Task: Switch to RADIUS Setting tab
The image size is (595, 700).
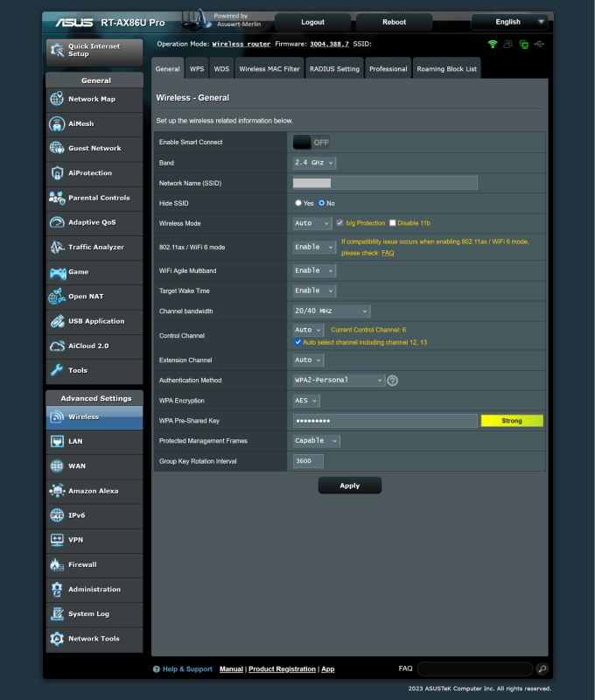Action: pyautogui.click(x=334, y=69)
